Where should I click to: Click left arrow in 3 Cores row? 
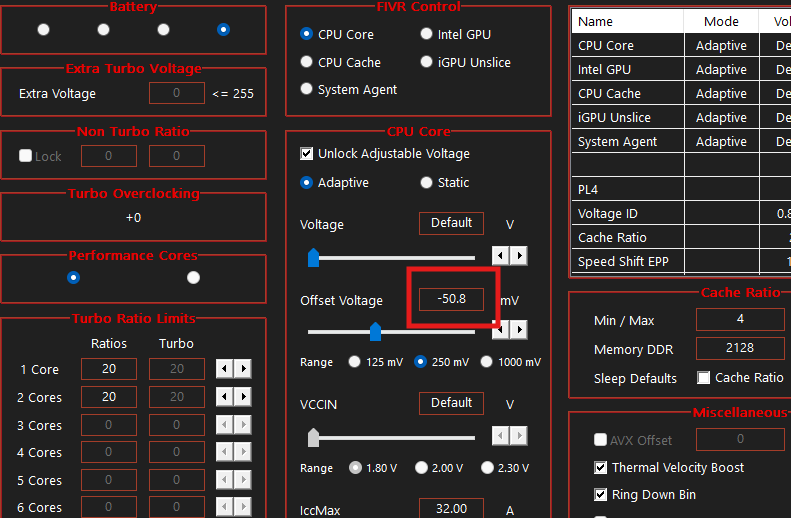[x=224, y=425]
